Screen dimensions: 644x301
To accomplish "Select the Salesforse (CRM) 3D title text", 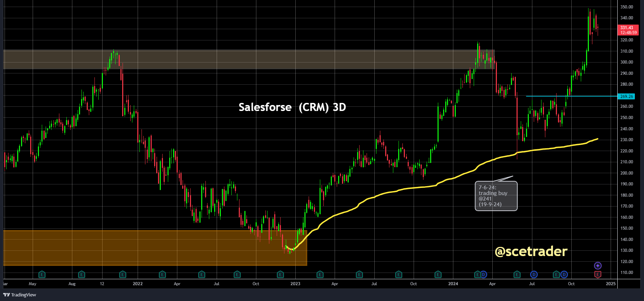I will pos(292,107).
